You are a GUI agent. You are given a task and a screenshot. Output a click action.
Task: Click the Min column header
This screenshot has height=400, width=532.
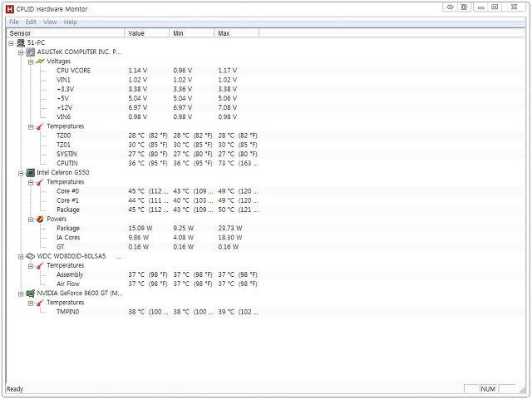click(192, 33)
